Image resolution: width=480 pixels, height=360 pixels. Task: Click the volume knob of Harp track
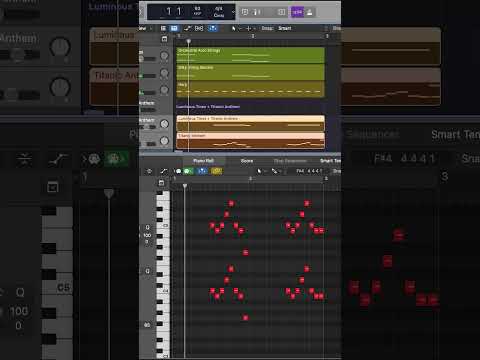coord(164,90)
